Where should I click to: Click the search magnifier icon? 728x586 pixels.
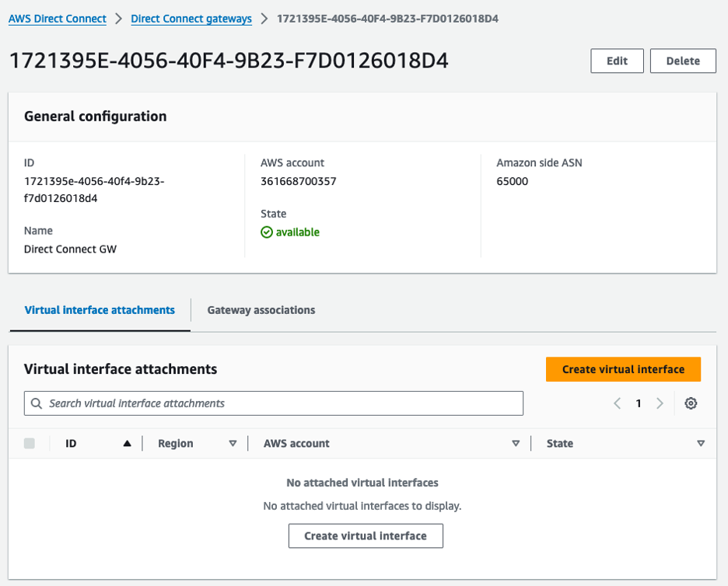(x=37, y=403)
